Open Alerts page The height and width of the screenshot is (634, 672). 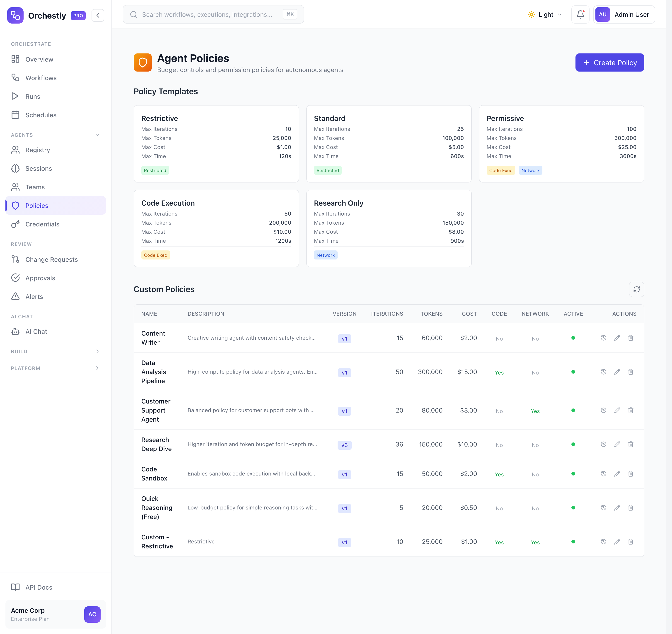tap(56, 297)
